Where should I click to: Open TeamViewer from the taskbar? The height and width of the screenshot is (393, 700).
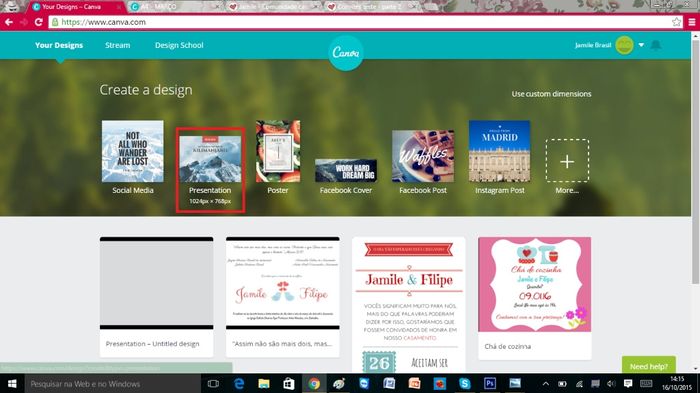point(364,384)
